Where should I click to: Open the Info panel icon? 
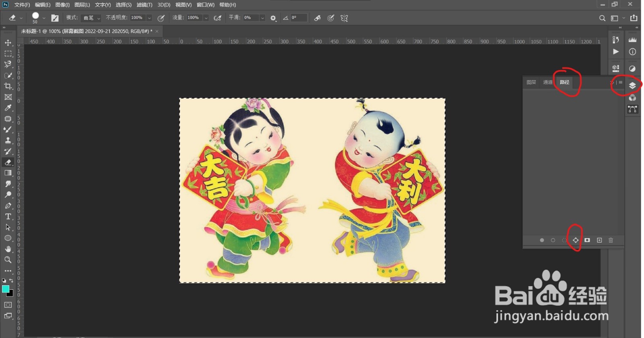(x=632, y=52)
